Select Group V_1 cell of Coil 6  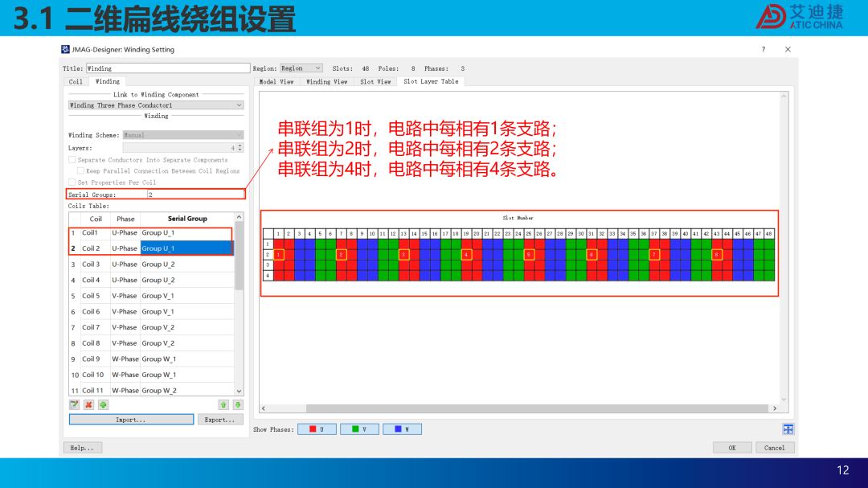click(x=187, y=311)
